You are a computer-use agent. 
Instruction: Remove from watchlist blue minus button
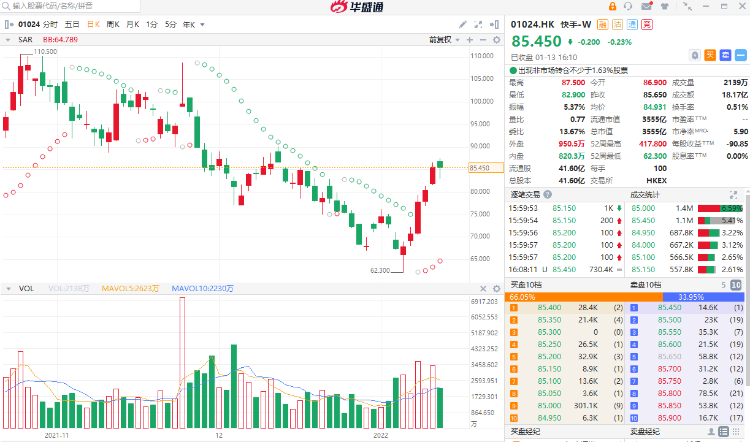741,55
